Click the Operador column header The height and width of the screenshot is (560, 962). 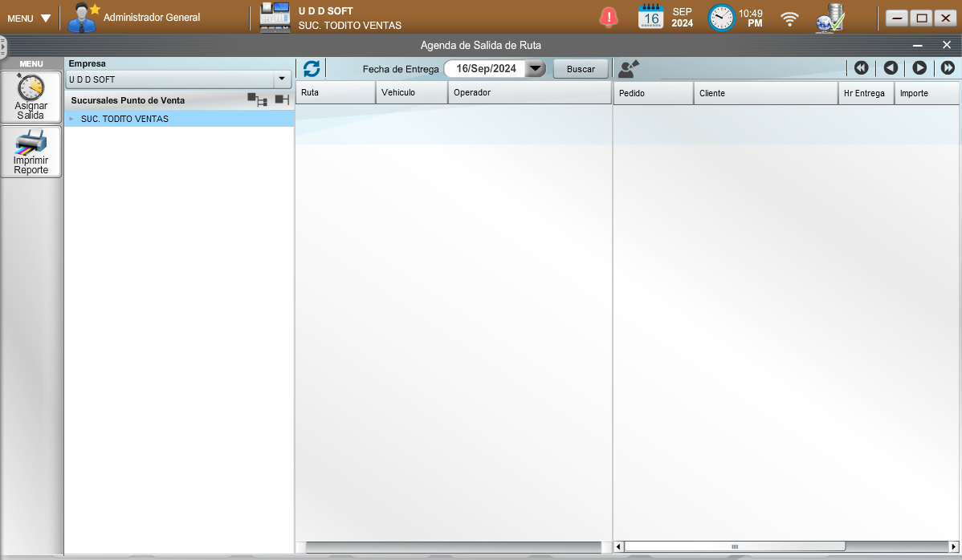[528, 93]
